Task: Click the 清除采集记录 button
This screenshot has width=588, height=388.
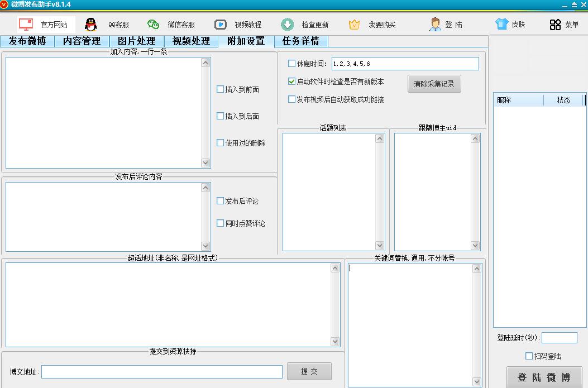Action: pos(434,84)
